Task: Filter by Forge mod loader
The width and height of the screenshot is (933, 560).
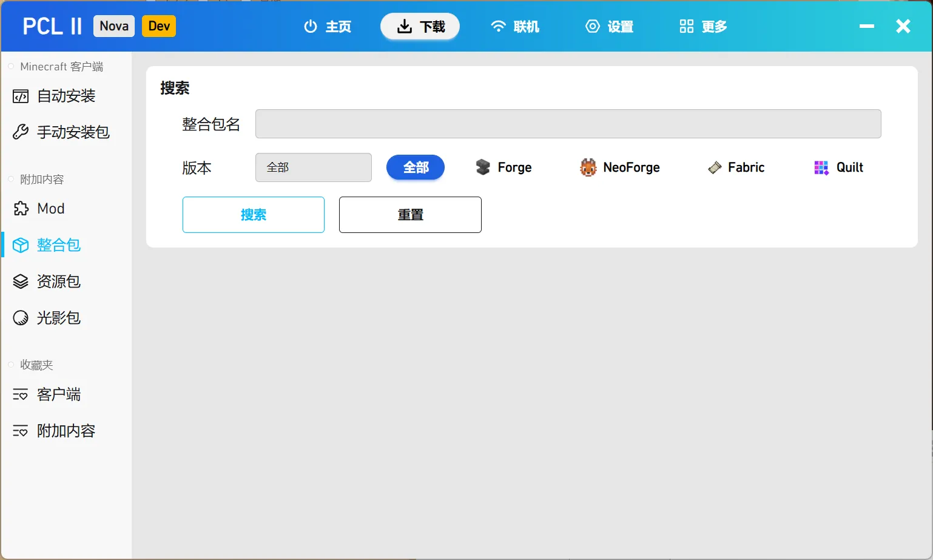Action: pyautogui.click(x=504, y=167)
